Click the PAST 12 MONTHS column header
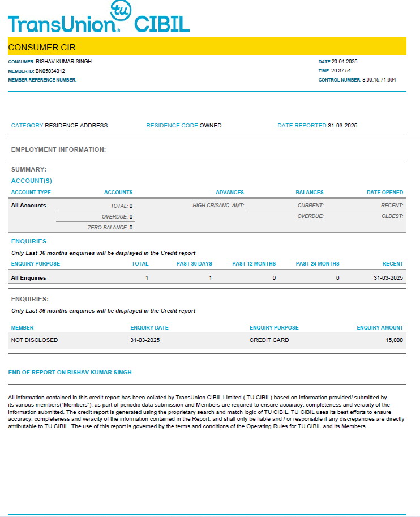420x517 pixels. [254, 264]
